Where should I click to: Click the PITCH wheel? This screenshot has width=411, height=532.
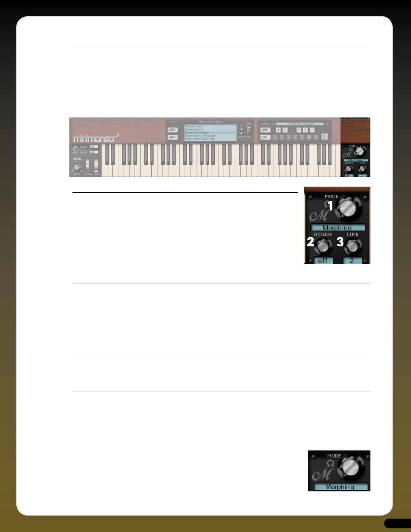tap(87, 165)
